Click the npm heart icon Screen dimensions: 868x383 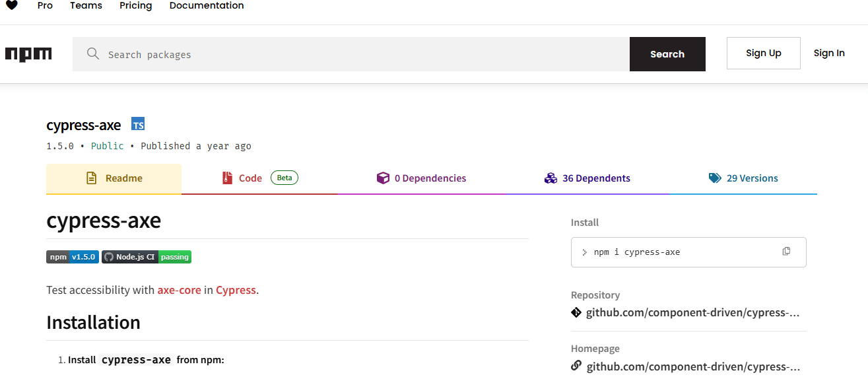tap(11, 6)
